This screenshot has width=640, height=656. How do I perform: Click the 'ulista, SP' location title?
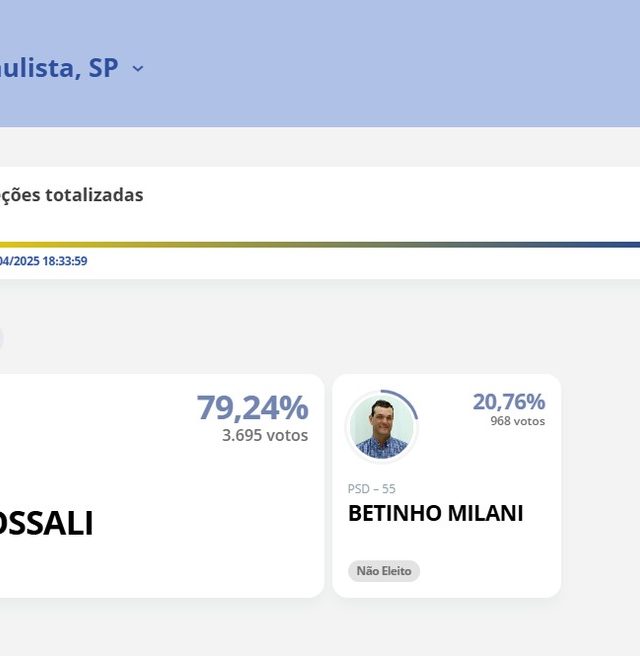59,67
